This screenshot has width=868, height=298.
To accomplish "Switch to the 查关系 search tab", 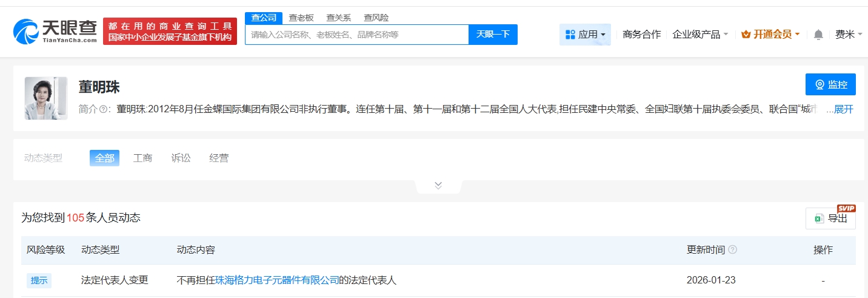I will pyautogui.click(x=338, y=18).
